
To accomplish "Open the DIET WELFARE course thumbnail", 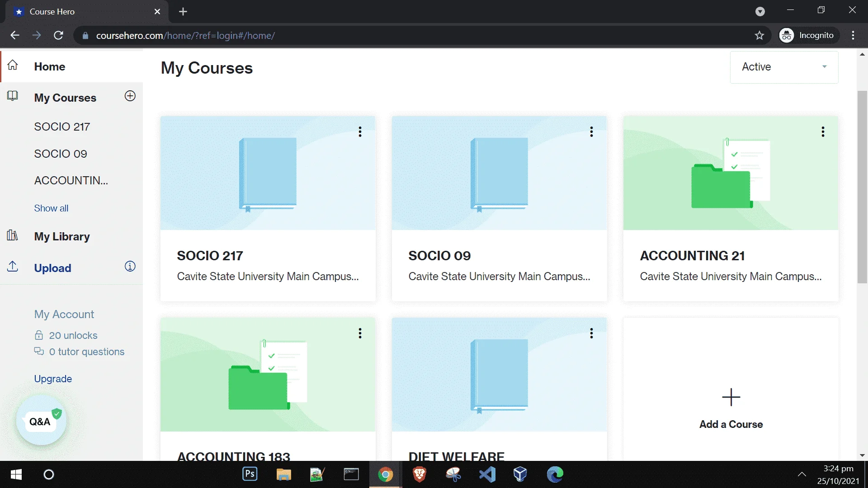I will pyautogui.click(x=500, y=375).
